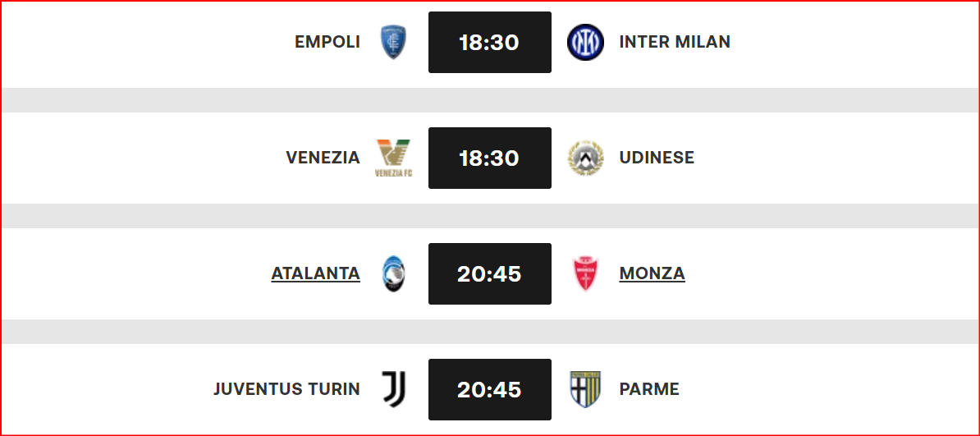The height and width of the screenshot is (436, 980).
Task: Click Venezia vs Udinese 18:30 time box
Action: [x=490, y=158]
